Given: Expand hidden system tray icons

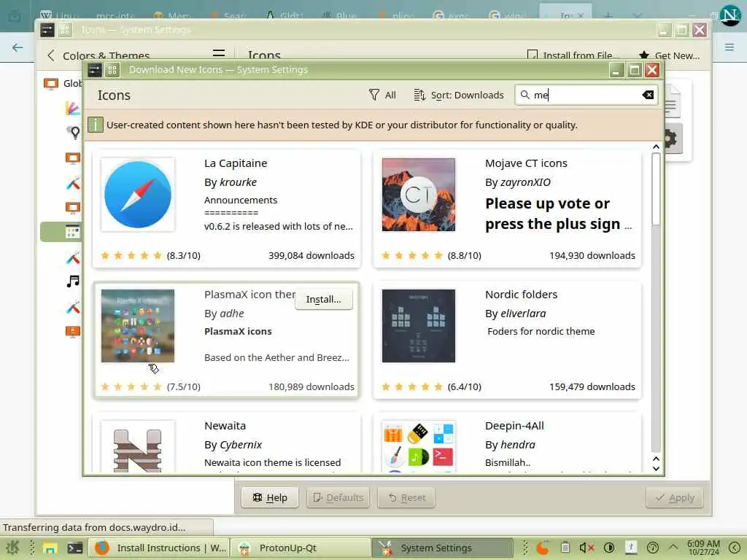Looking at the screenshot, I should tap(673, 547).
